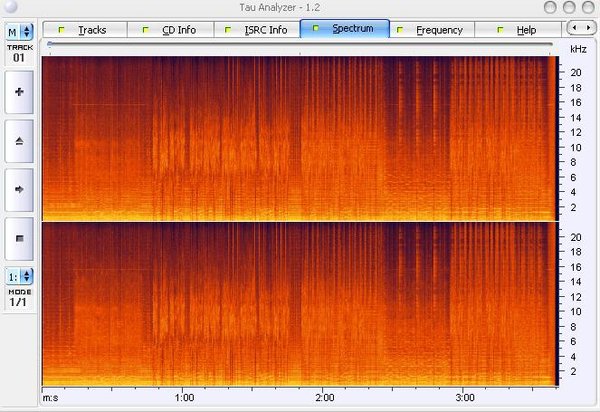600x412 pixels.
Task: Click the tab scroll arrows button
Action: click(581, 28)
